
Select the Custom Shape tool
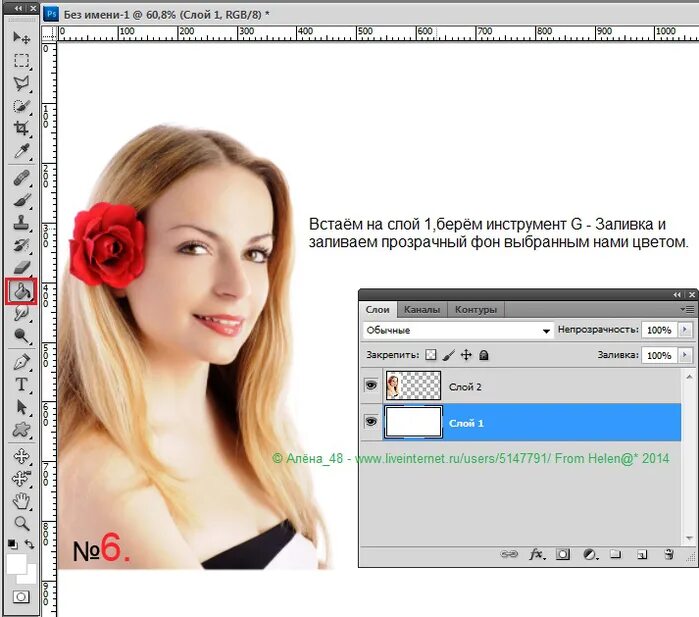(21, 430)
